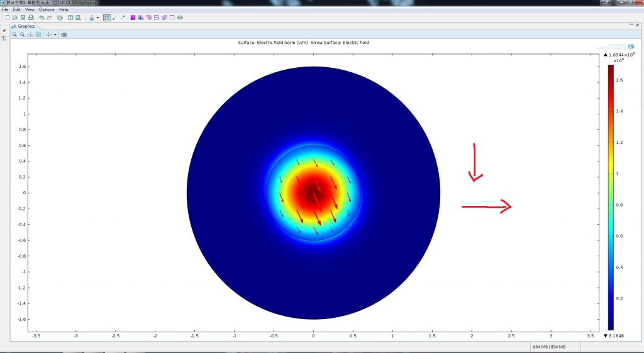This screenshot has width=644, height=353.
Task: Click the color legend bar on the right
Action: click(611, 197)
